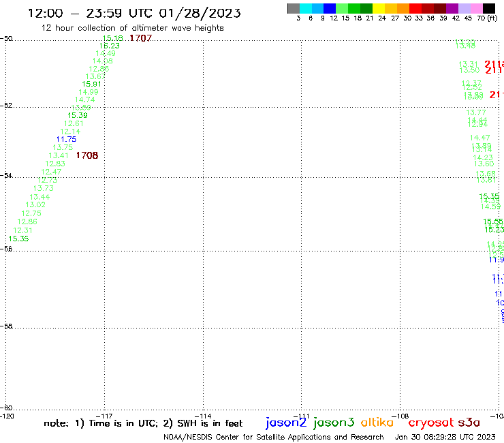The image size is (504, 443).
Task: Click the 12.61 wave height value
Action: click(x=74, y=123)
